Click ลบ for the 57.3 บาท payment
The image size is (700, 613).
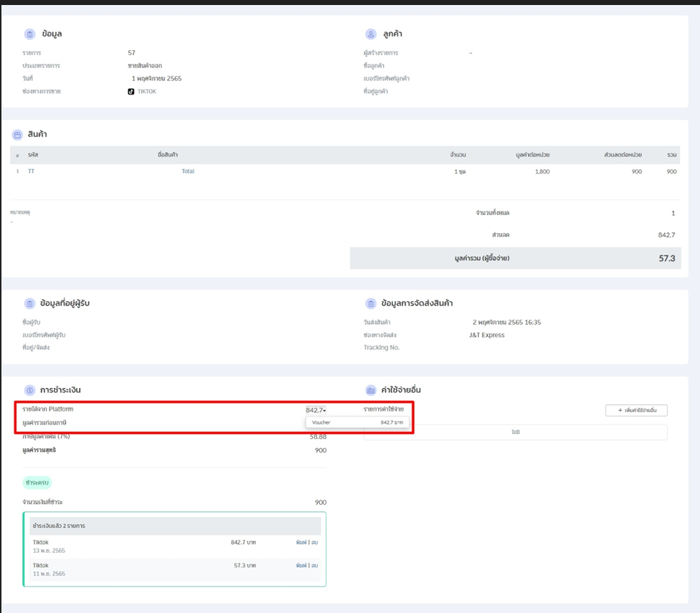tap(314, 566)
